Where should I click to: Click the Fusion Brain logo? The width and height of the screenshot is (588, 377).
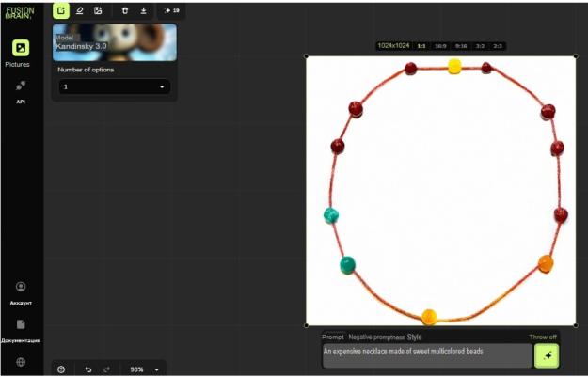tap(20, 13)
